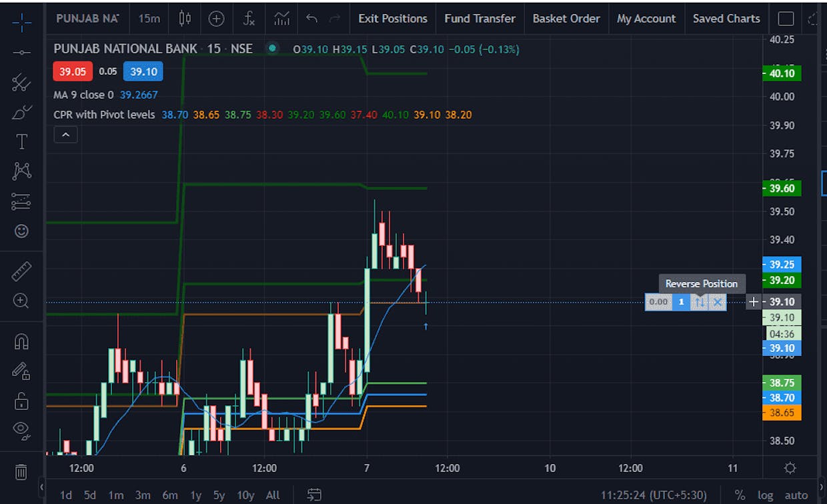The image size is (827, 504).
Task: Redo the last chart action
Action: [335, 19]
